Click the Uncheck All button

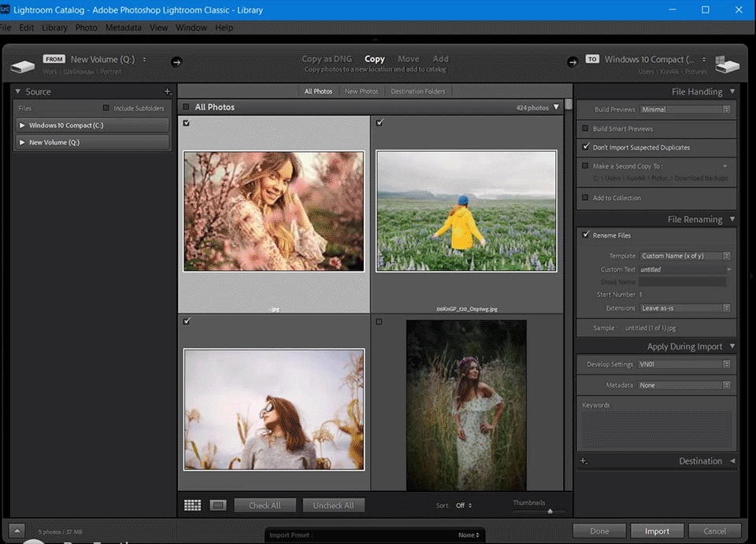[333, 505]
